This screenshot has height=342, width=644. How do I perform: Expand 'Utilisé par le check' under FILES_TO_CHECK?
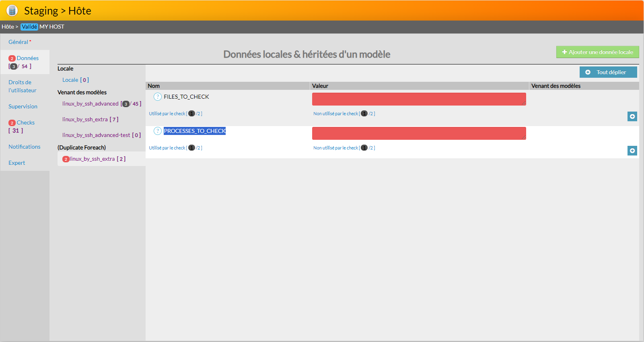(175, 114)
